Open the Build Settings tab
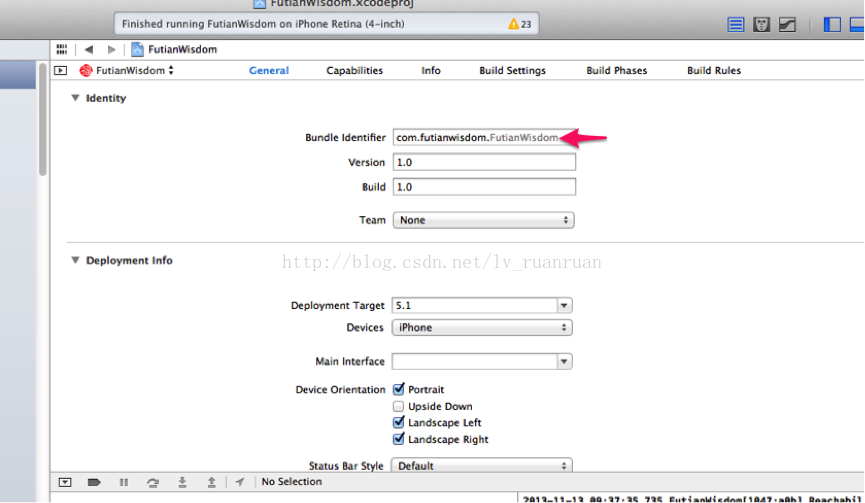This screenshot has width=865, height=503. 512,71
